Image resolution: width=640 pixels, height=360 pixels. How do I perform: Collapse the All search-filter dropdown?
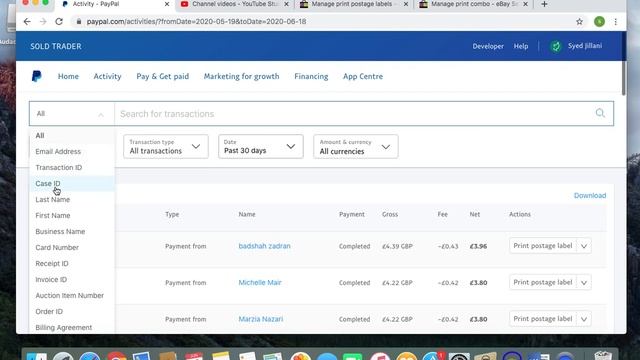click(72, 113)
